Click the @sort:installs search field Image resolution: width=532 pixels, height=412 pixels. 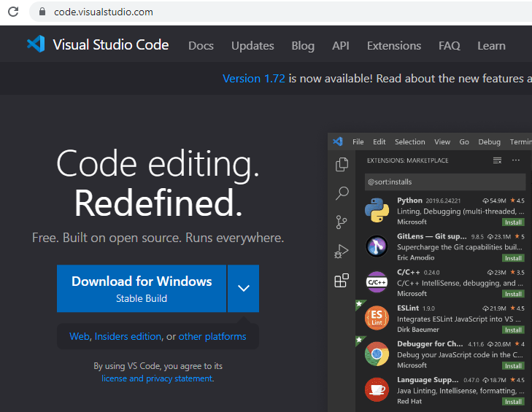[x=445, y=182]
